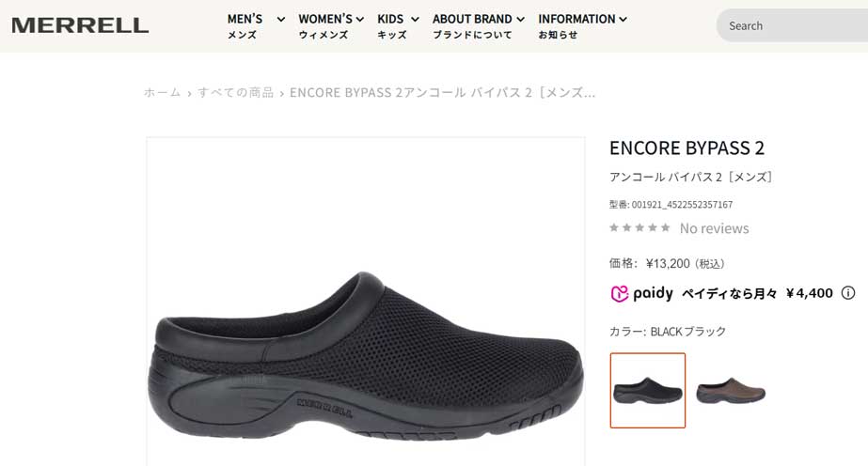
Task: Click the first review star
Action: (x=614, y=227)
